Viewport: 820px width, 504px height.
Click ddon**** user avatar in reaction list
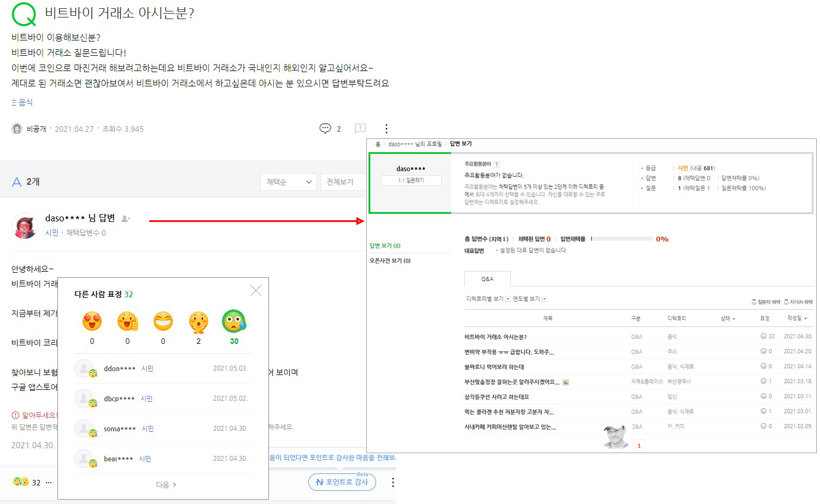85,369
